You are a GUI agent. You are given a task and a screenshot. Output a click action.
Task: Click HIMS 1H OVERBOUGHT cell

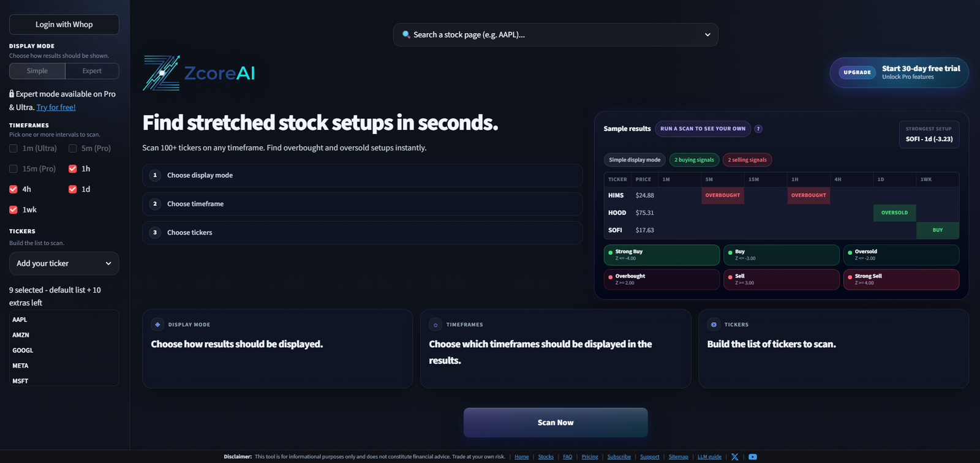809,195
